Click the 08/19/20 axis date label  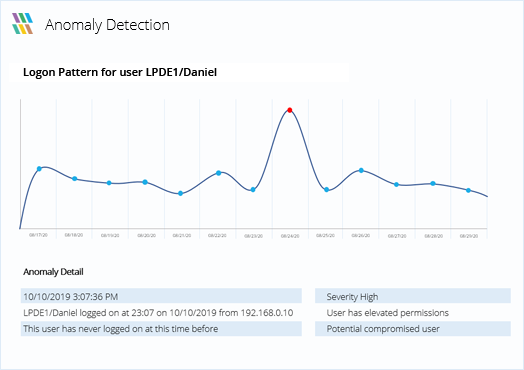[x=110, y=235]
